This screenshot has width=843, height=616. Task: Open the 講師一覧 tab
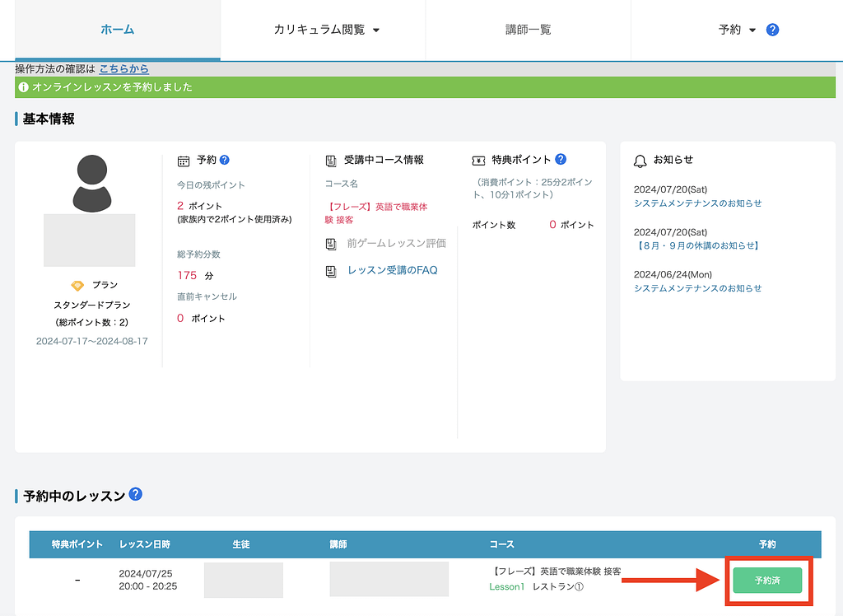tap(528, 30)
